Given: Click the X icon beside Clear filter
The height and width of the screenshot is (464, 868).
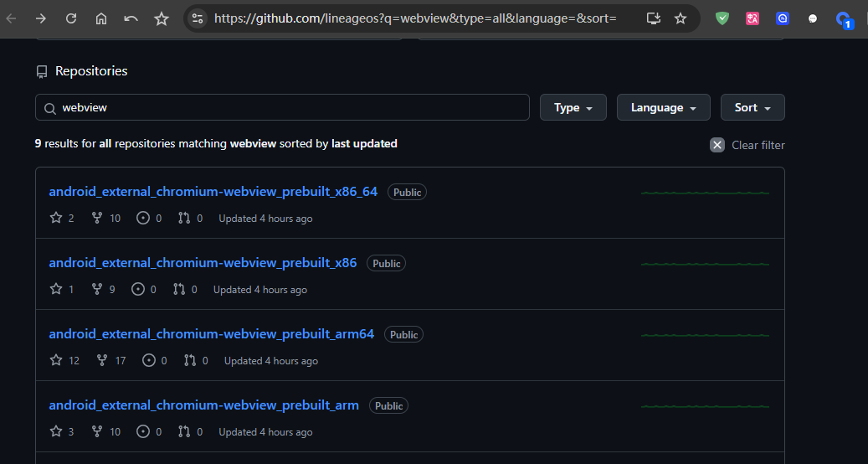Looking at the screenshot, I should pos(716,145).
